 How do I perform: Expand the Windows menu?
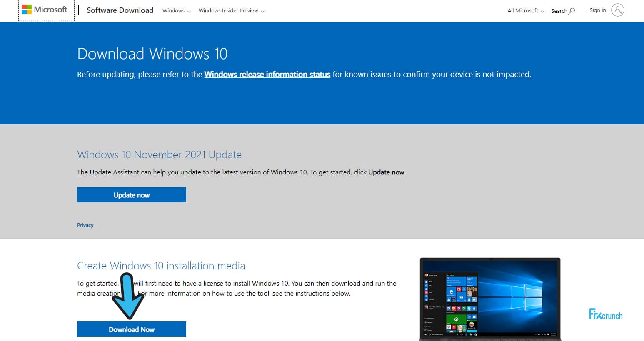(177, 11)
